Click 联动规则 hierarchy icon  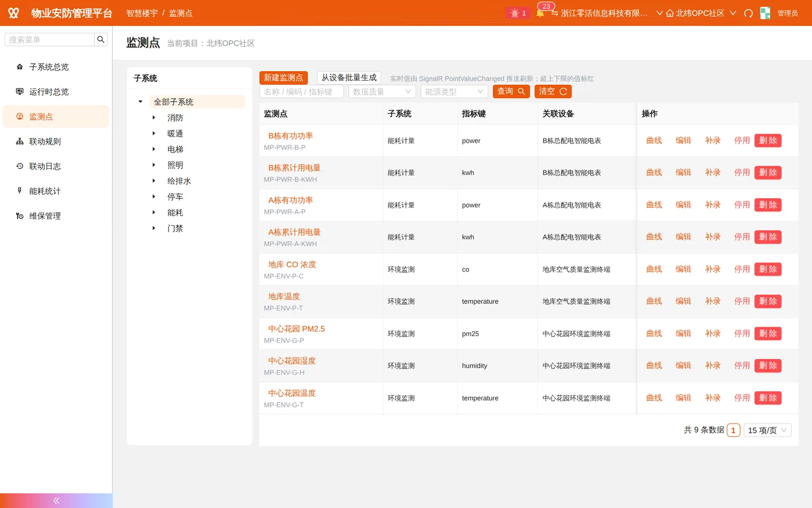pos(20,141)
